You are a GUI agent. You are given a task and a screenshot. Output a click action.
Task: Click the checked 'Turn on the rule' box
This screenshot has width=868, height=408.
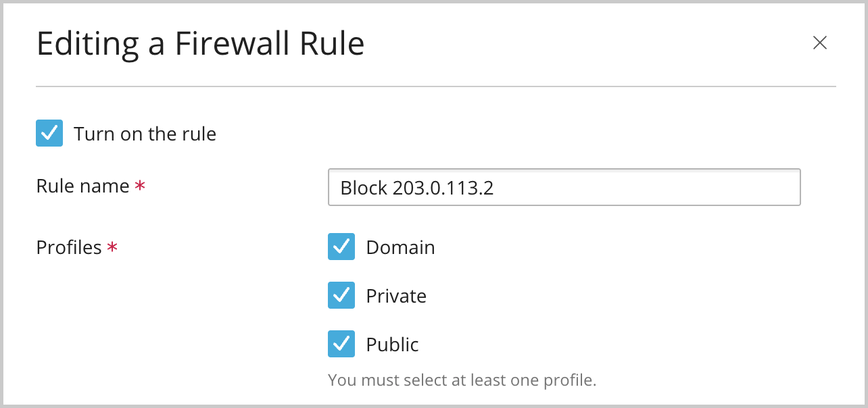49,133
